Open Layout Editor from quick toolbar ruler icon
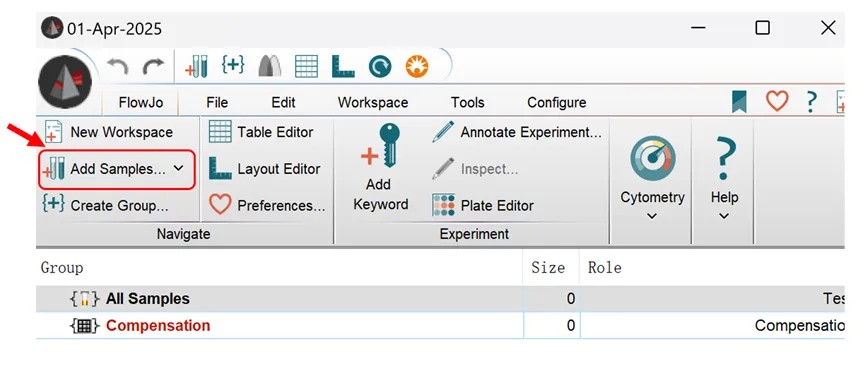The image size is (865, 377). (x=343, y=67)
